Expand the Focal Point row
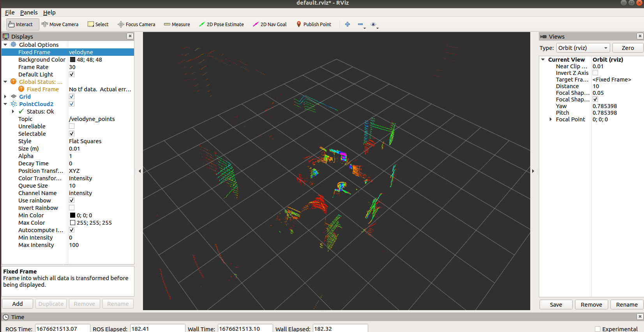This screenshot has width=644, height=332. point(550,119)
